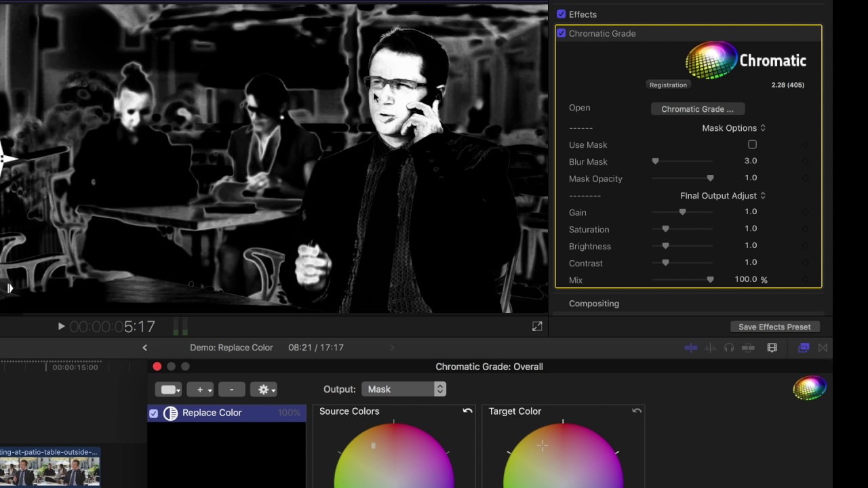Click inside the Source Colors wheel
This screenshot has width=868, height=488.
(x=393, y=455)
